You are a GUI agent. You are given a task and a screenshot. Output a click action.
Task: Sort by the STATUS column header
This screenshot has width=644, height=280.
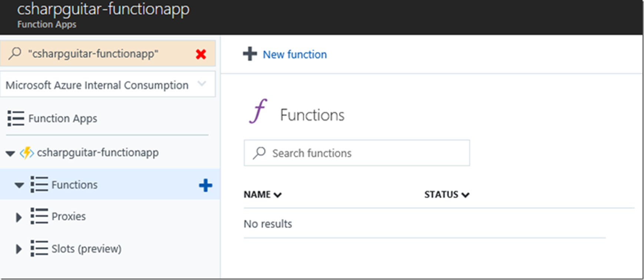click(x=447, y=194)
